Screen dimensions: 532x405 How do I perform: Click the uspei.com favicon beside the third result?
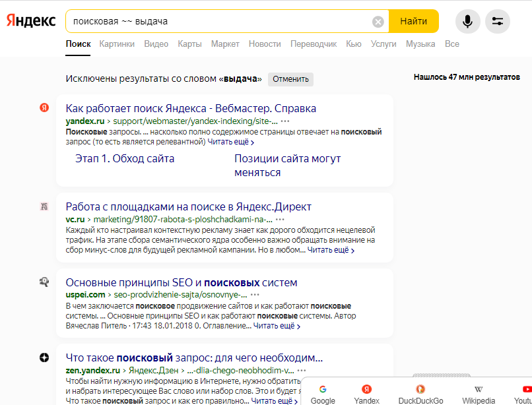(x=44, y=282)
